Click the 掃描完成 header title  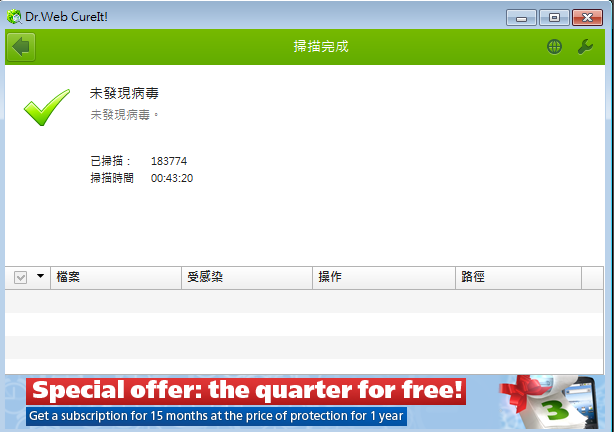point(321,47)
